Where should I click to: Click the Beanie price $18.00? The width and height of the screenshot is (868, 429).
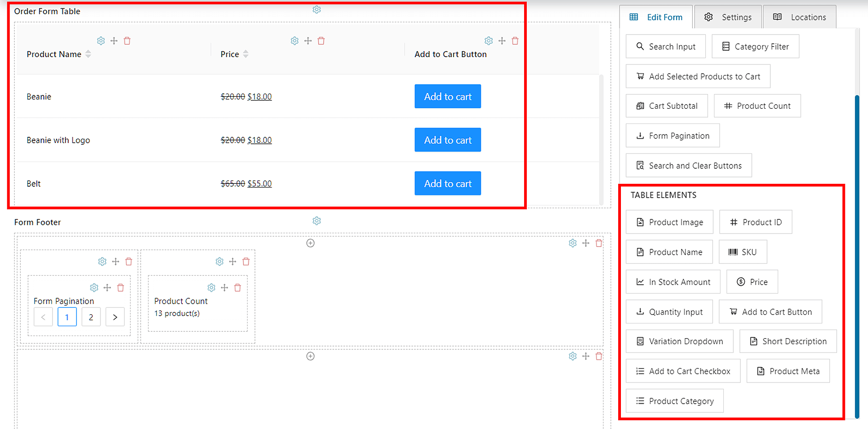(260, 97)
